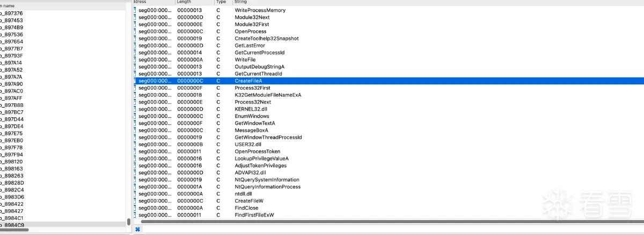The image size is (644, 235).
Task: Select the EnumWindows string
Action: pyautogui.click(x=389, y=116)
